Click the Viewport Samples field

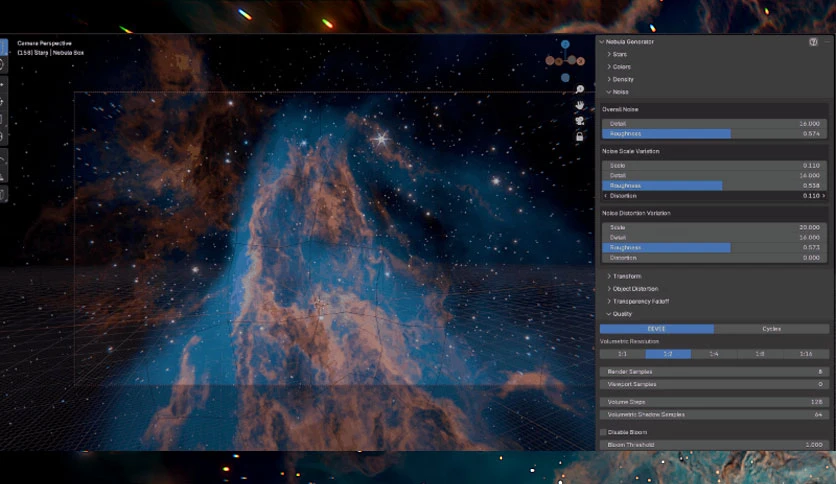coord(714,384)
